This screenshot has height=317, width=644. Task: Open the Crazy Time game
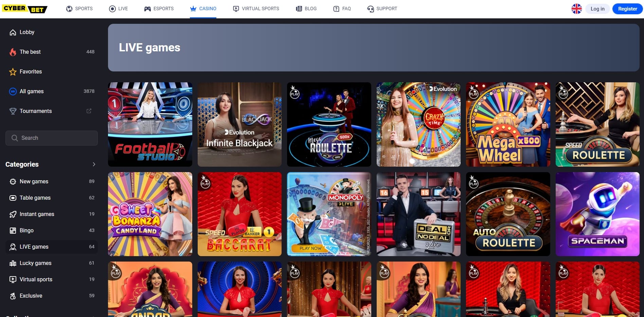(418, 124)
